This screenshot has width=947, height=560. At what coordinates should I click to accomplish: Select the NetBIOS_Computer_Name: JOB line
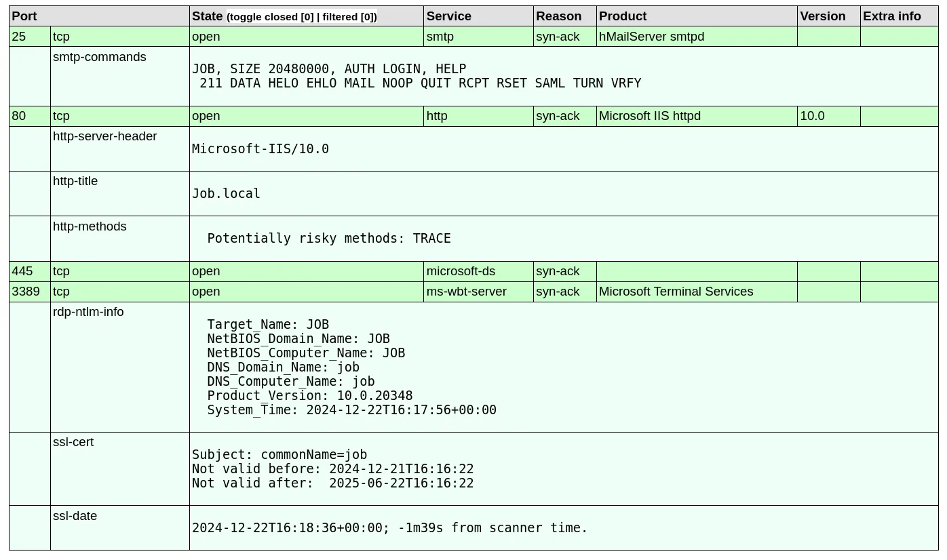click(x=306, y=353)
